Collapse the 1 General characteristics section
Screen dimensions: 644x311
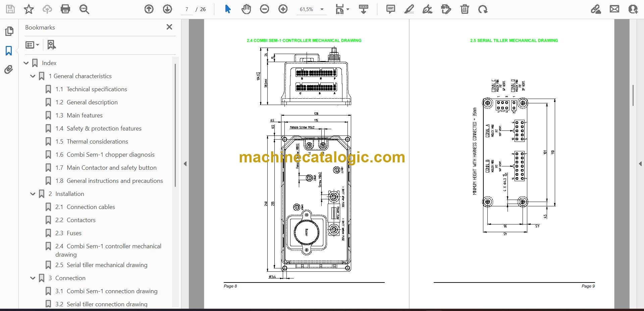pyautogui.click(x=33, y=76)
